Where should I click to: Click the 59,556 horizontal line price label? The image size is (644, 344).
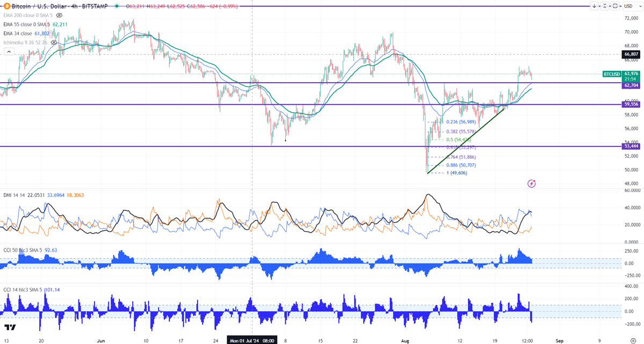[631, 104]
